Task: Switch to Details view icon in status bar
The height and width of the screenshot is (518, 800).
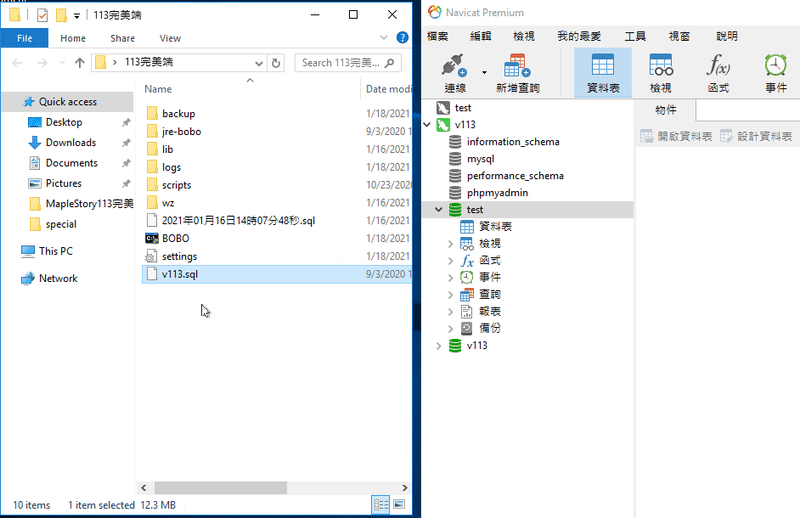Action: (x=381, y=505)
